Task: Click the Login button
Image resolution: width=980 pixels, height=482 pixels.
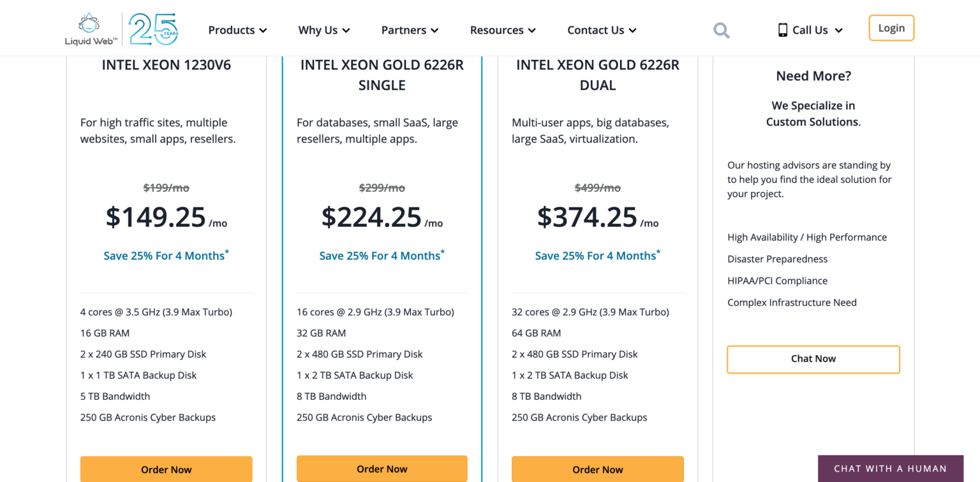Action: pos(891,28)
